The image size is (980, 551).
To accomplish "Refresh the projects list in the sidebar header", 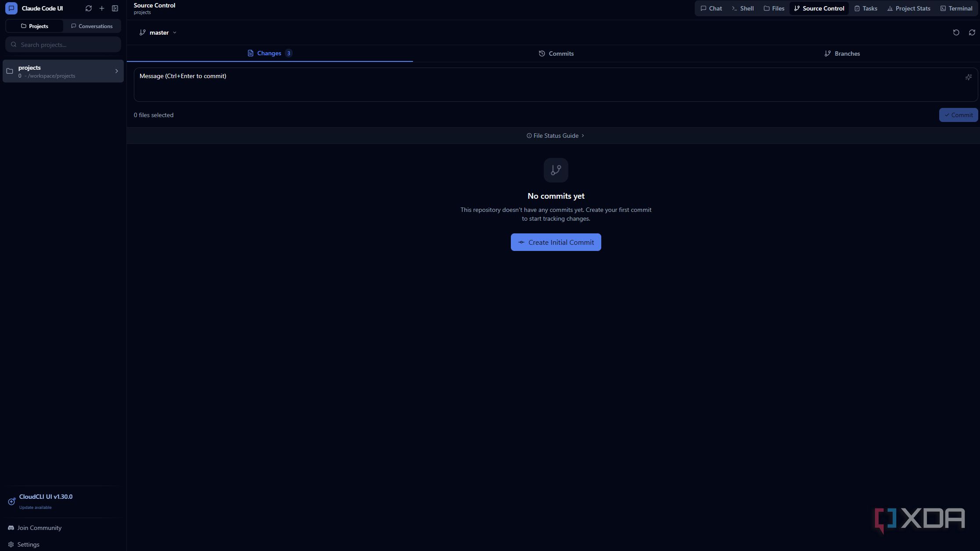I will 89,8.
